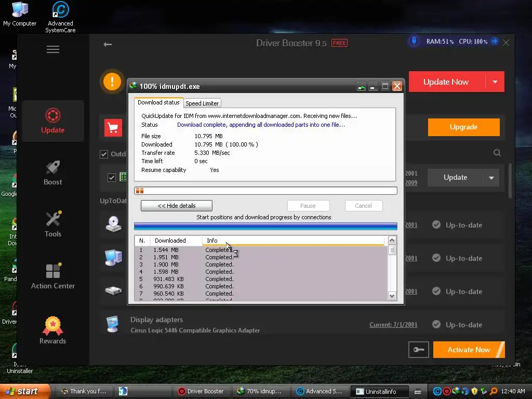Click the Cirrus Logic 5446 adapter name
This screenshot has height=399, width=532.
[x=195, y=330]
